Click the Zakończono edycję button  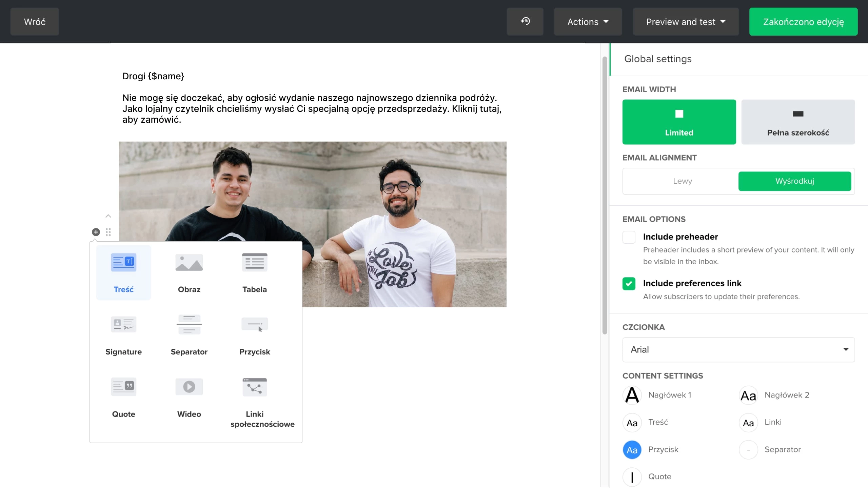[x=803, y=22]
